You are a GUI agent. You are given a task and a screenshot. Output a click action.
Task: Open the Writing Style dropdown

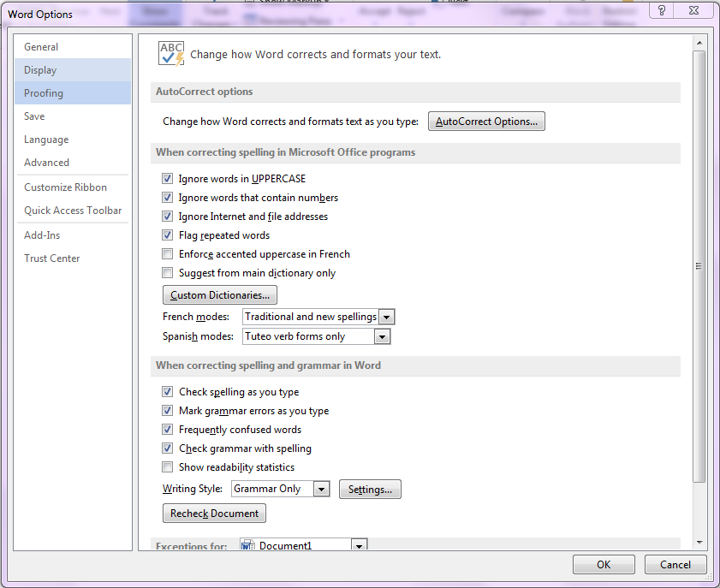[x=321, y=490]
